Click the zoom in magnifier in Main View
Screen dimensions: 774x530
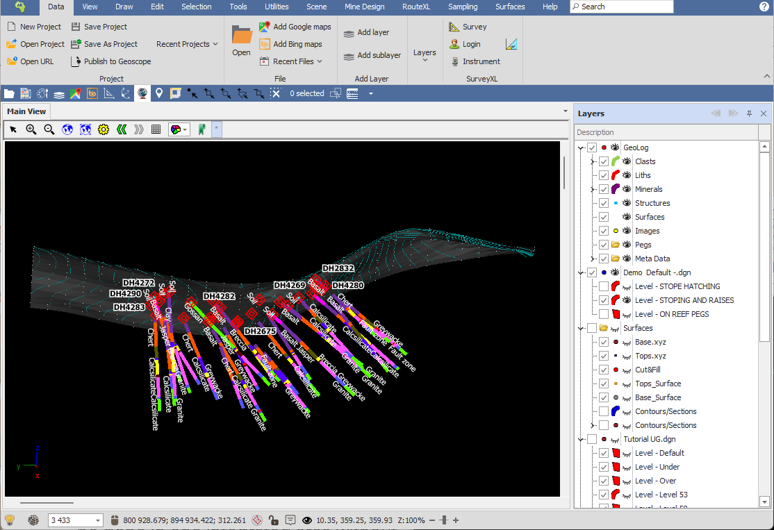click(x=31, y=129)
